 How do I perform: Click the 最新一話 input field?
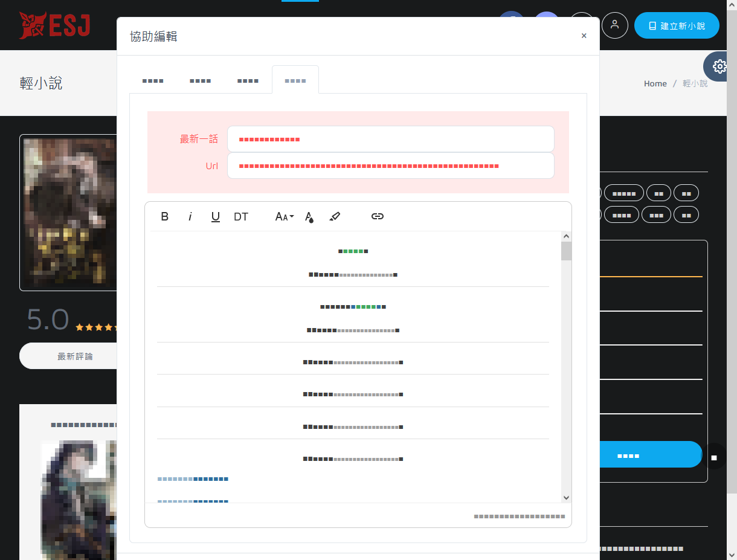coord(390,139)
